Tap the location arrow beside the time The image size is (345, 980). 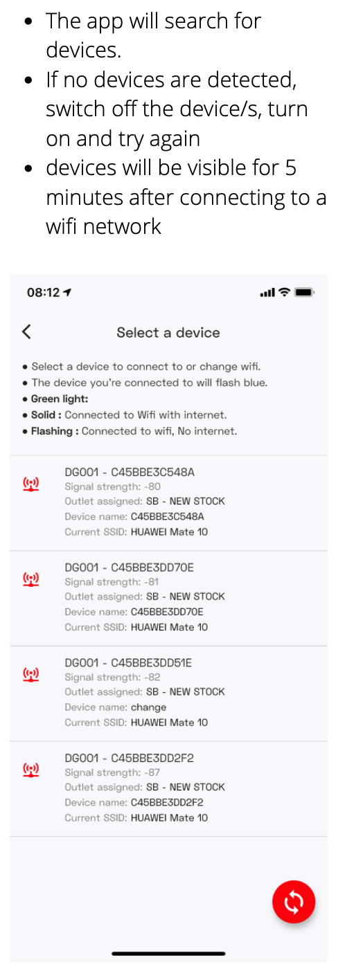pos(67,293)
